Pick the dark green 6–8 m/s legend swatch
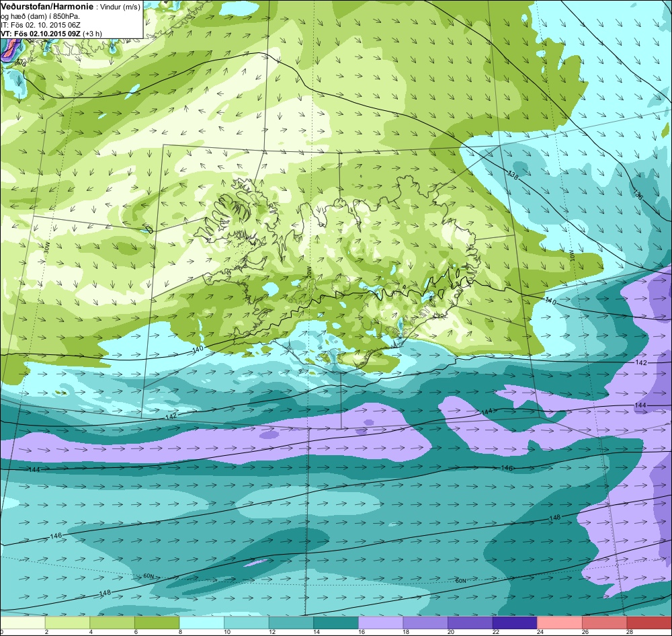Screen dimensions: 672x636 tap(157, 623)
